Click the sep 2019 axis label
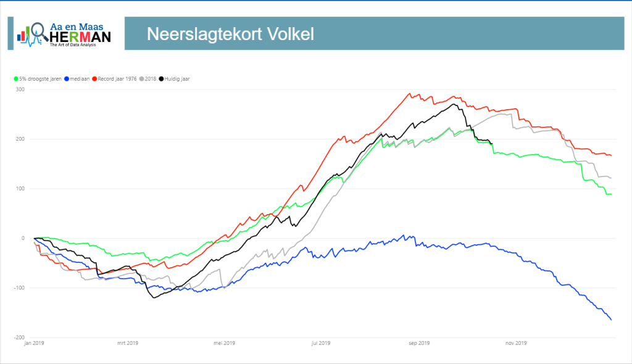This screenshot has height=364, width=632. pyautogui.click(x=419, y=343)
